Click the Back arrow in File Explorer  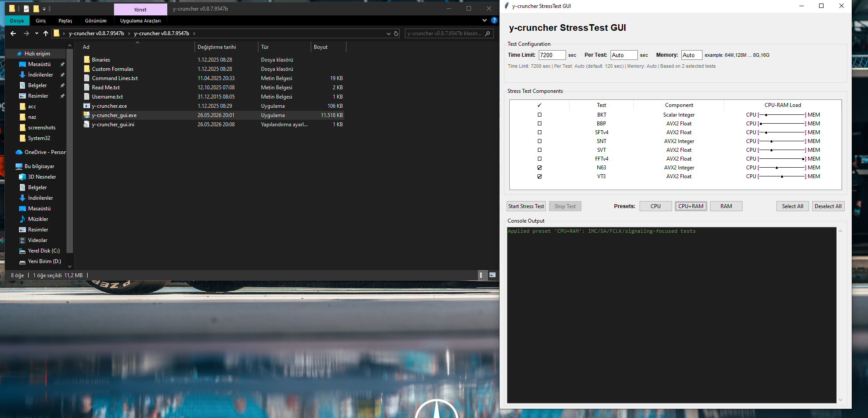pyautogui.click(x=13, y=33)
